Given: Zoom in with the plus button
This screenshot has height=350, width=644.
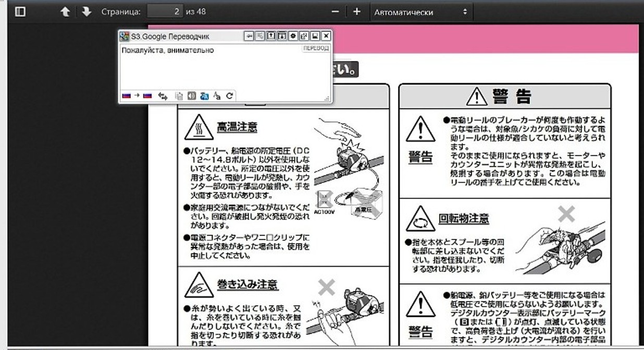Looking at the screenshot, I should click(x=357, y=11).
